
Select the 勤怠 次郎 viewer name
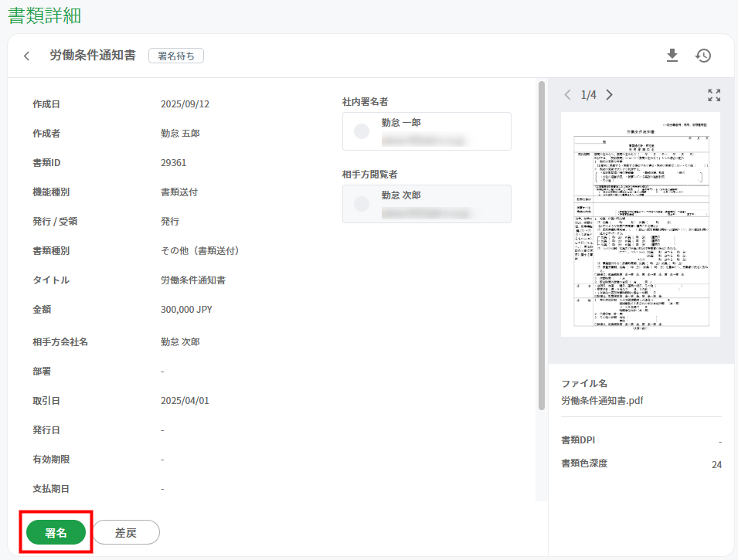click(401, 195)
